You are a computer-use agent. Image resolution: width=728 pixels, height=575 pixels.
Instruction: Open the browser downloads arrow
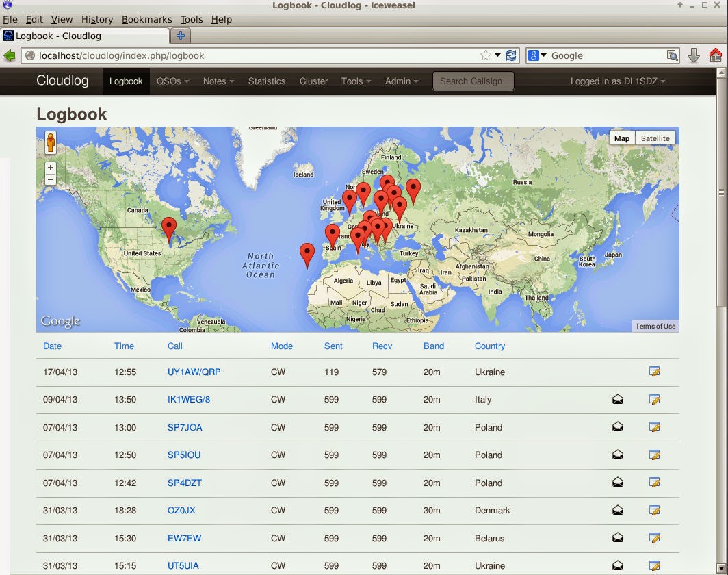(x=694, y=55)
